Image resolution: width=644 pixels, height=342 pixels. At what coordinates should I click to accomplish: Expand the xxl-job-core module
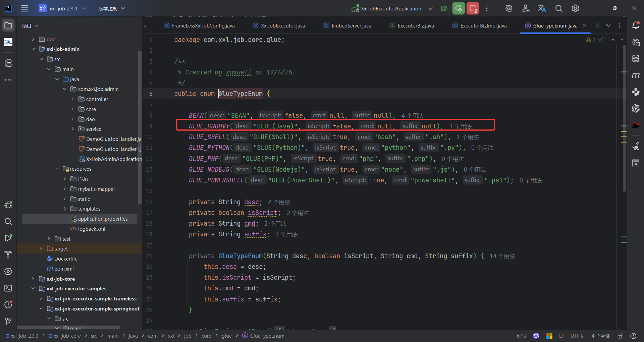[33, 279]
